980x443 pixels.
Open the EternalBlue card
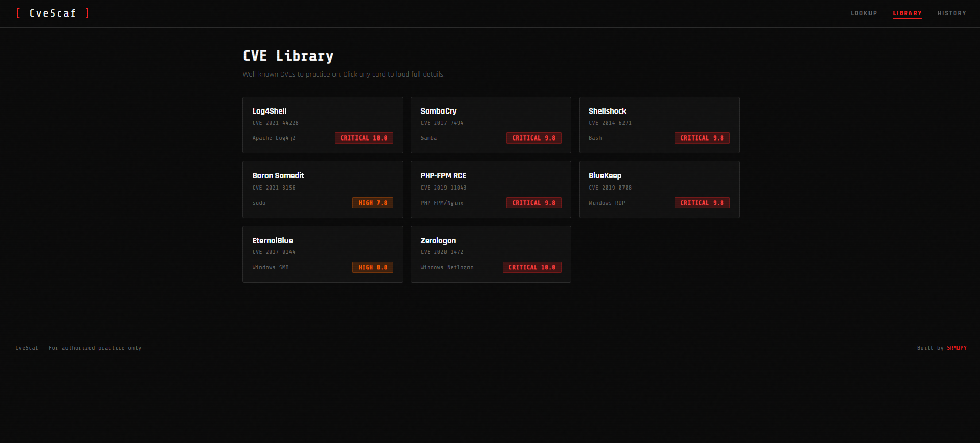tap(322, 254)
